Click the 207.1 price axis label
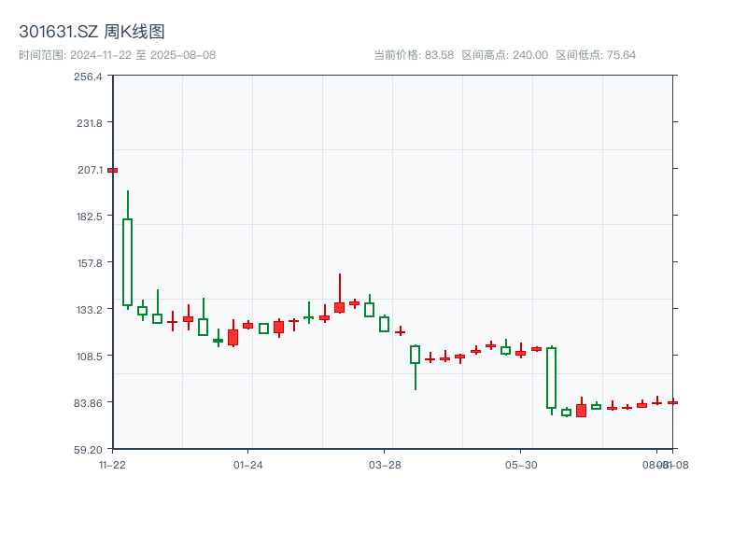The height and width of the screenshot is (560, 747). point(90,170)
